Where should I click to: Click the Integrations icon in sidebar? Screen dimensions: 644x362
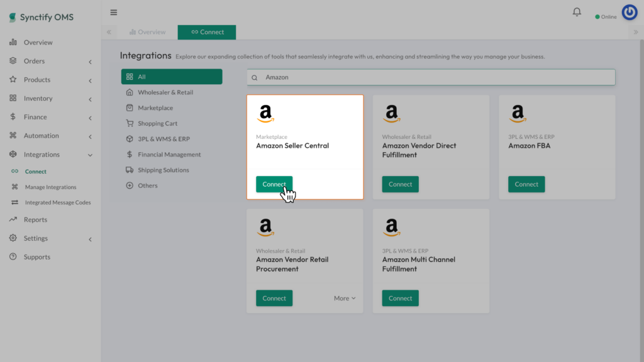click(x=13, y=154)
